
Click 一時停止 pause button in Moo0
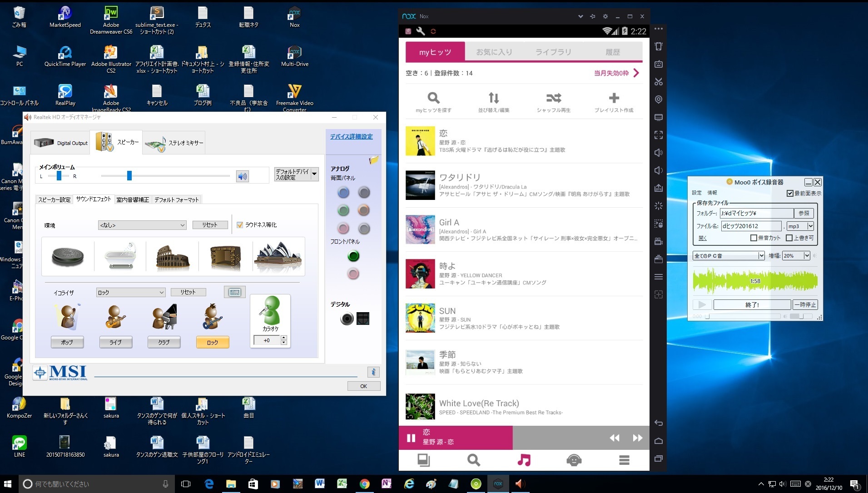pos(805,304)
